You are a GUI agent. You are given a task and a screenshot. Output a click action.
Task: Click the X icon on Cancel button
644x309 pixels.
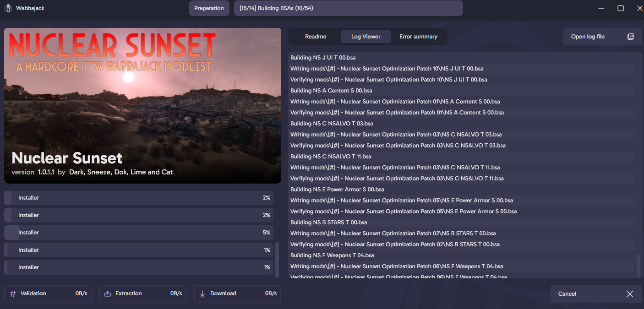click(x=630, y=294)
